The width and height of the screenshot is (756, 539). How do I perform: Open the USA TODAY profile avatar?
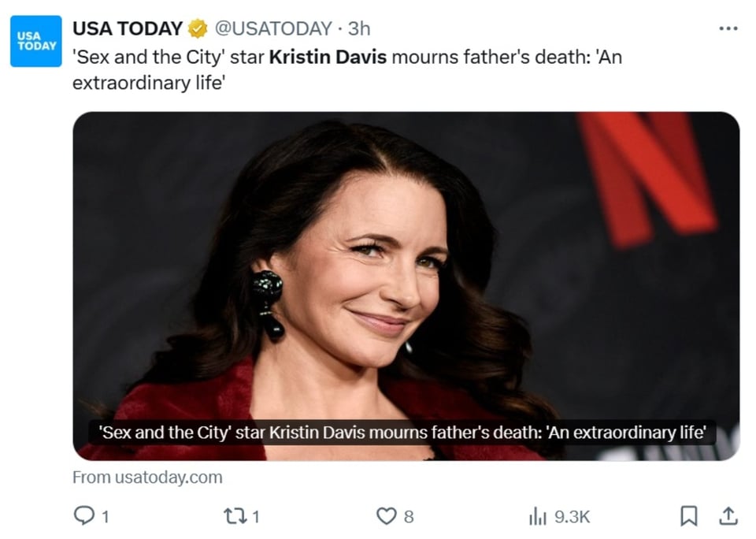click(x=36, y=41)
